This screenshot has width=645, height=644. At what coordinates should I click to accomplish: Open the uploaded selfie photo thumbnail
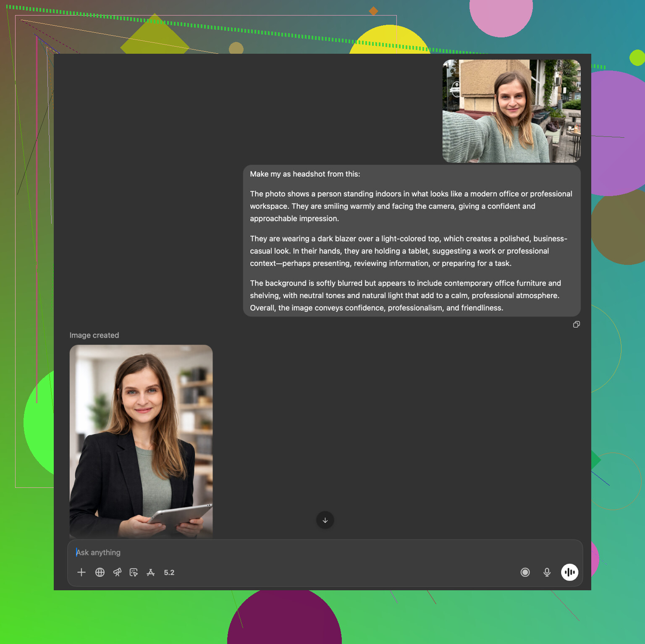[x=511, y=111]
